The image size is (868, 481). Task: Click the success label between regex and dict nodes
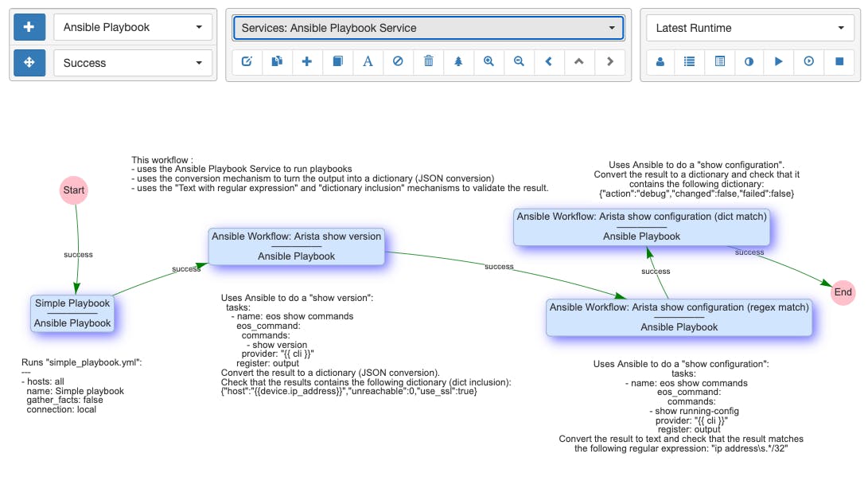point(656,272)
